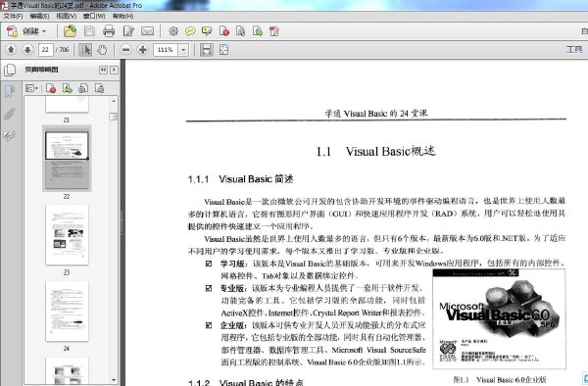The height and width of the screenshot is (386, 588).
Task: Click the Rotate page toolbar icon
Action: coord(274,31)
